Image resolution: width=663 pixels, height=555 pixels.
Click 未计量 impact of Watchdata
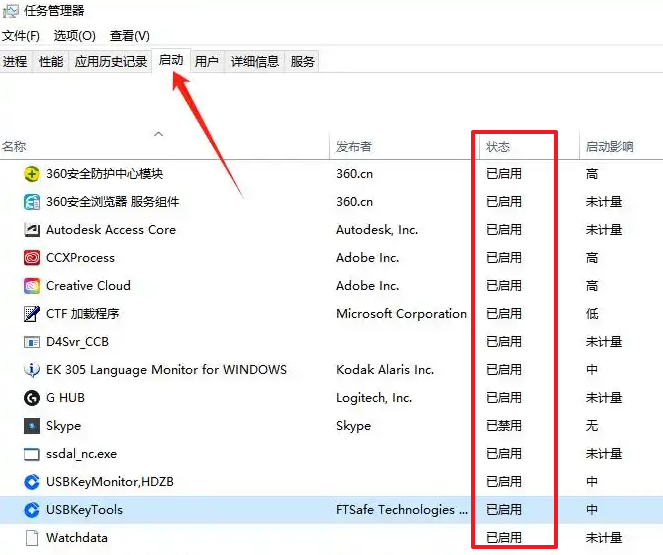604,538
